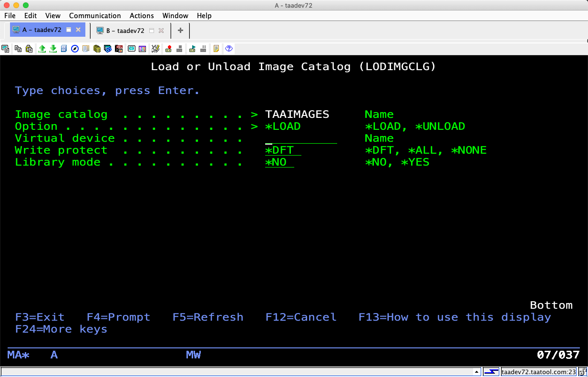The height and width of the screenshot is (377, 588).
Task: Close the A - taadev72 tab
Action: [79, 30]
